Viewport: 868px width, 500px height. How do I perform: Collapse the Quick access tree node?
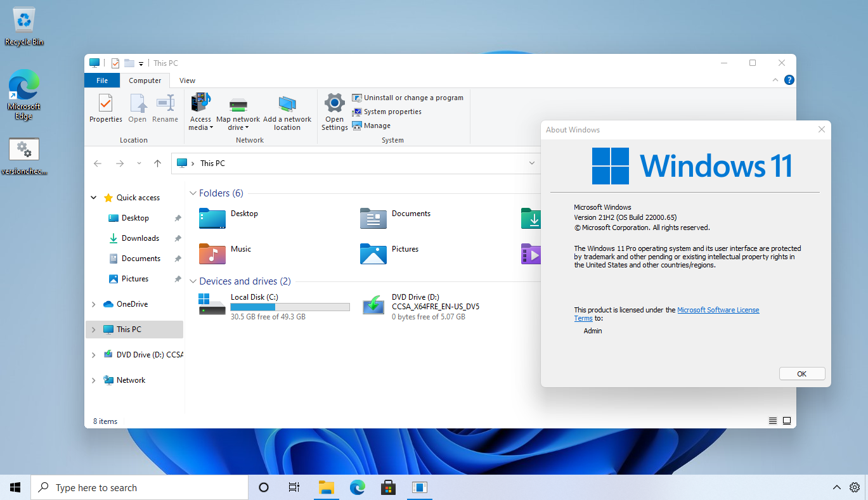(x=94, y=198)
